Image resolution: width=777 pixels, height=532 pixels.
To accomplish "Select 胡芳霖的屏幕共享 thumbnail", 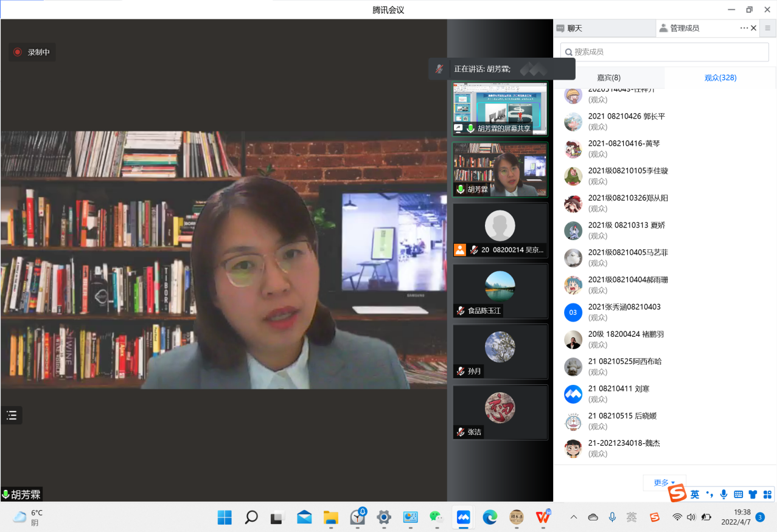I will [x=500, y=109].
